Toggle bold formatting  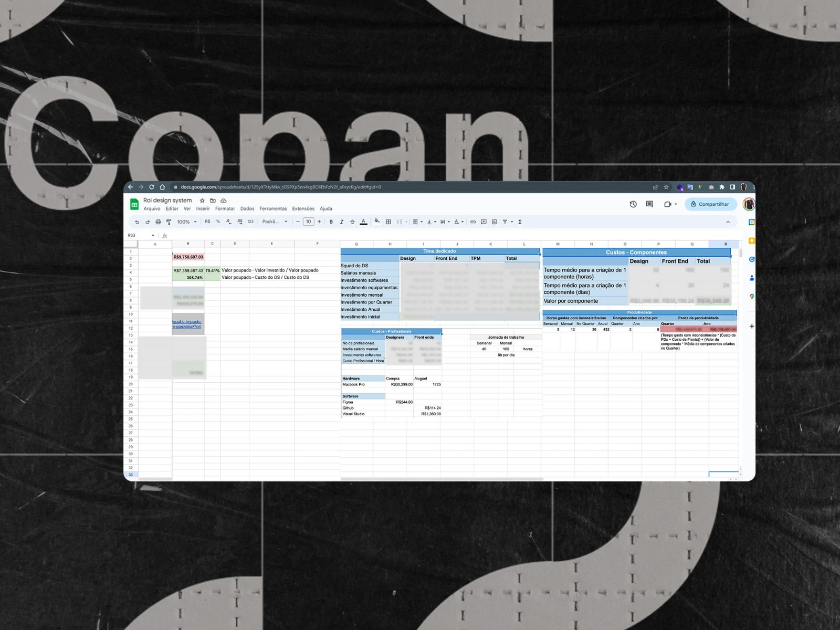pyautogui.click(x=331, y=222)
